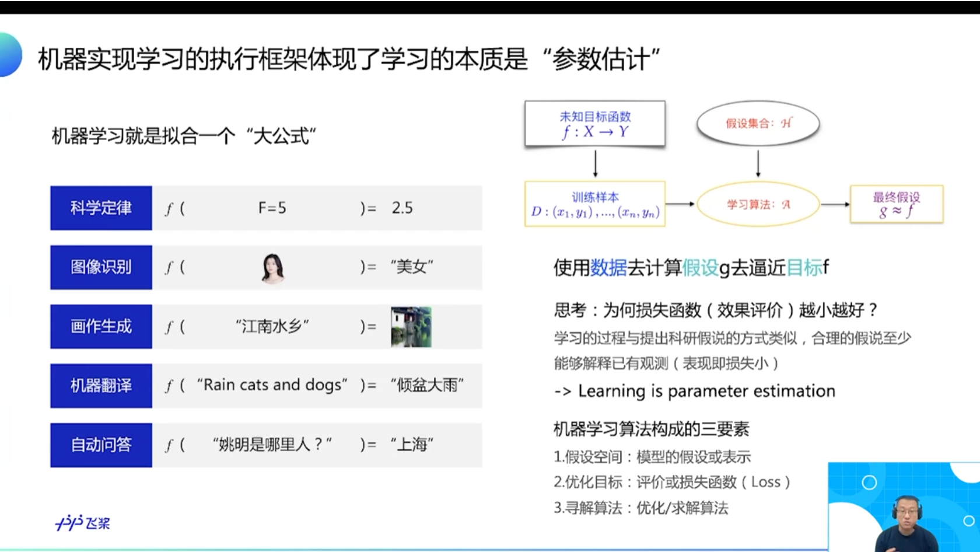Click the 自动问答 blue label

pyautogui.click(x=101, y=445)
